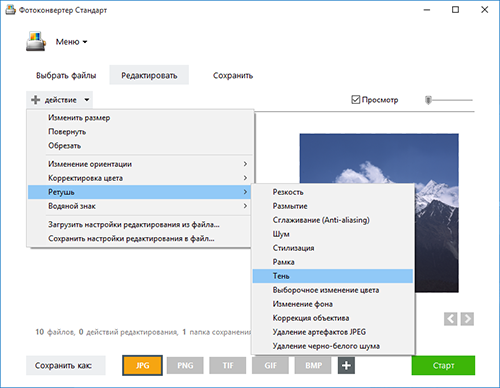Go to next image with right arrow
500x388 pixels.
[467, 319]
